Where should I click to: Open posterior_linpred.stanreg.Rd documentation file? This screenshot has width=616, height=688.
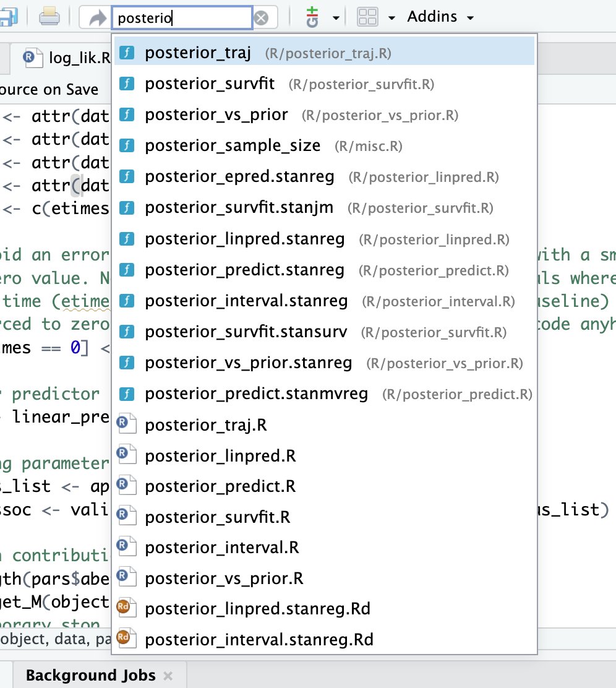pyautogui.click(x=324, y=609)
